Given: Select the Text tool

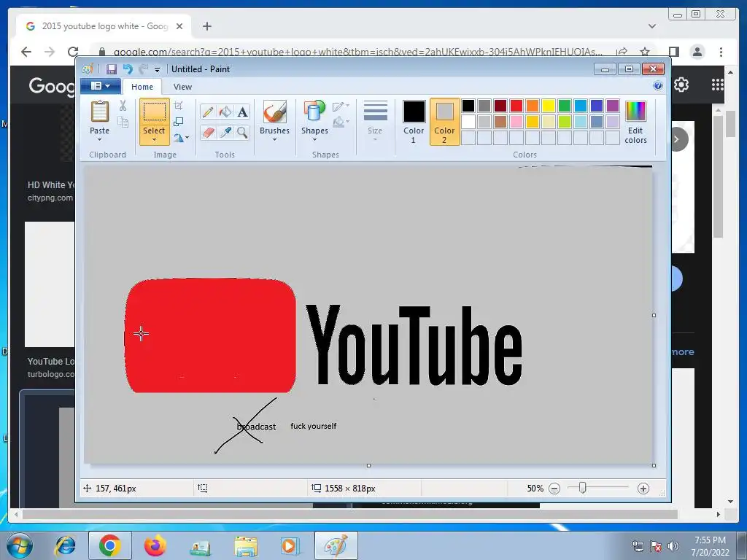Looking at the screenshot, I should pyautogui.click(x=242, y=112).
